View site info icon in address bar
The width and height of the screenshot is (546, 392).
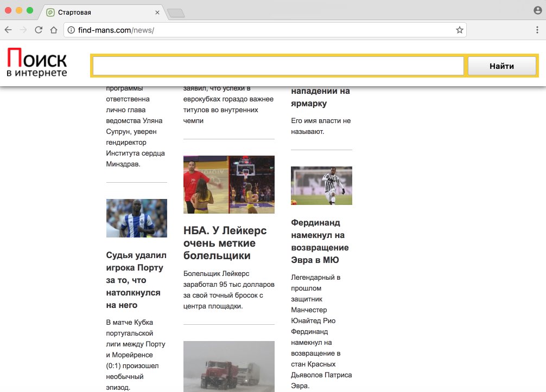coord(71,30)
